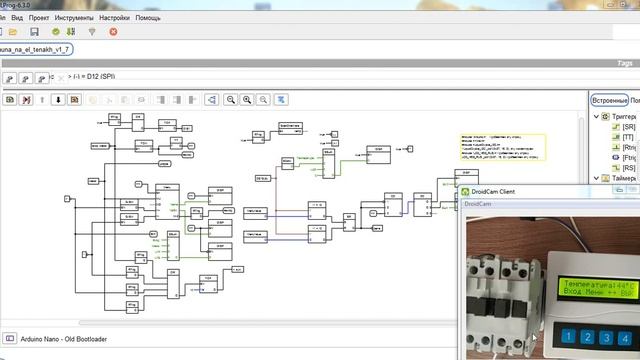Open the Вид menu
Image resolution: width=640 pixels, height=360 pixels.
17,18
